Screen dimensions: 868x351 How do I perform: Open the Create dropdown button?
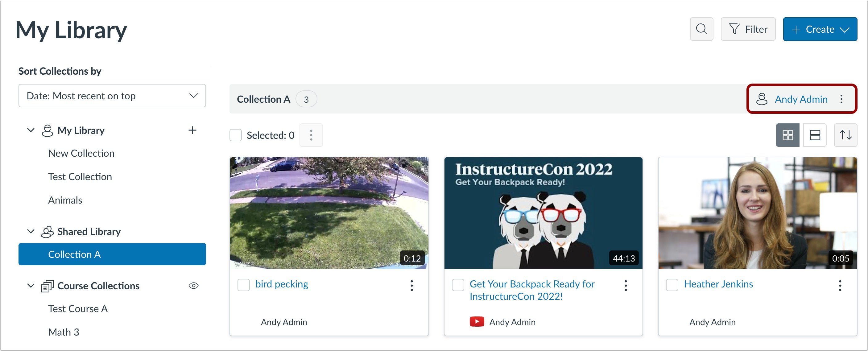tap(820, 29)
